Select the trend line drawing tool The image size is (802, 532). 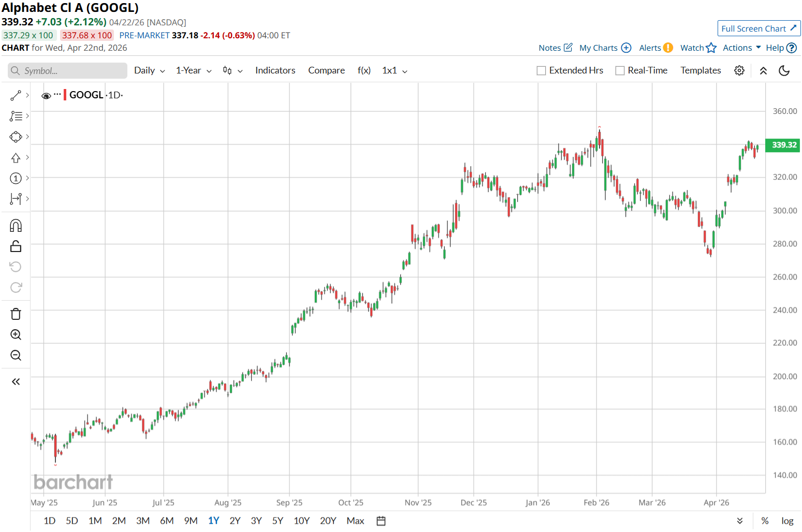coord(16,96)
